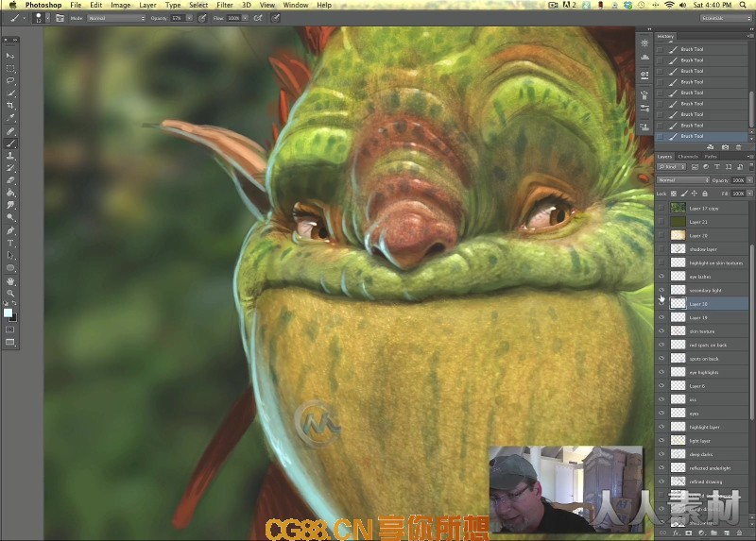
Task: Open the workspace switcher dropdown
Action: click(x=726, y=18)
